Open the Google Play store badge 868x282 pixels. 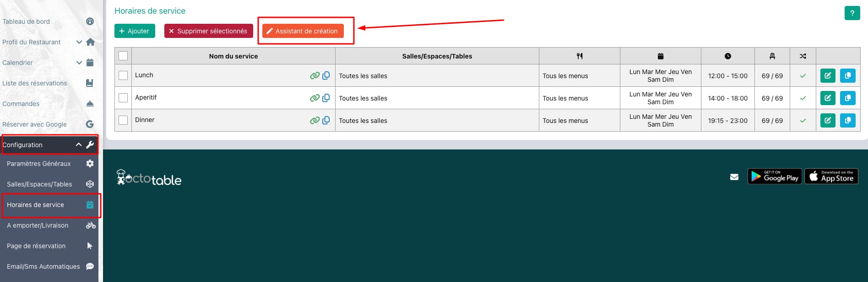(775, 176)
